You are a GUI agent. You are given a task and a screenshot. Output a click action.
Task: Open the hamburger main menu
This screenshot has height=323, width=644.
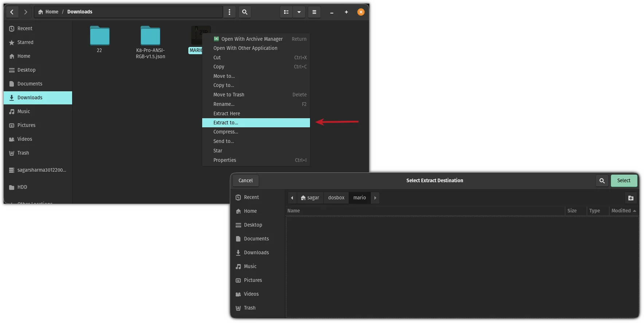[314, 12]
